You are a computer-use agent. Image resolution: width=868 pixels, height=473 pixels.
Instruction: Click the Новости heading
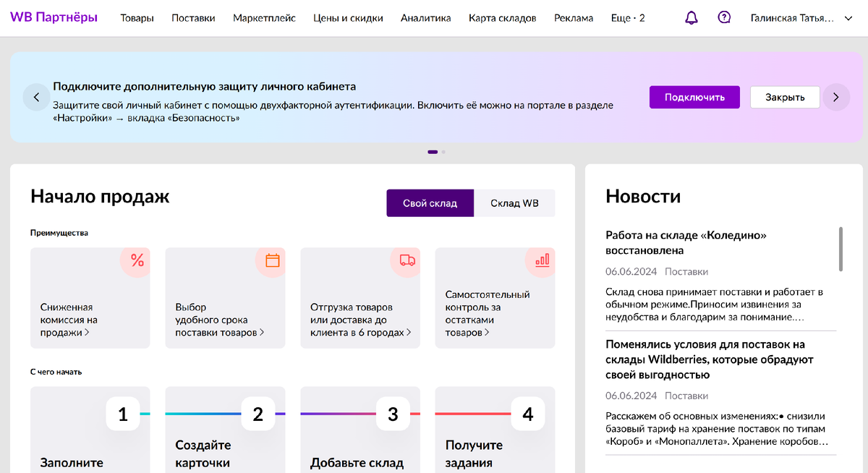coord(643,196)
